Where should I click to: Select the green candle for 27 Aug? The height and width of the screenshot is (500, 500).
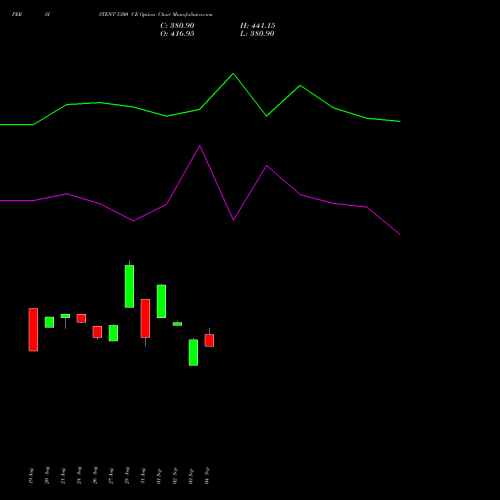[113, 333]
